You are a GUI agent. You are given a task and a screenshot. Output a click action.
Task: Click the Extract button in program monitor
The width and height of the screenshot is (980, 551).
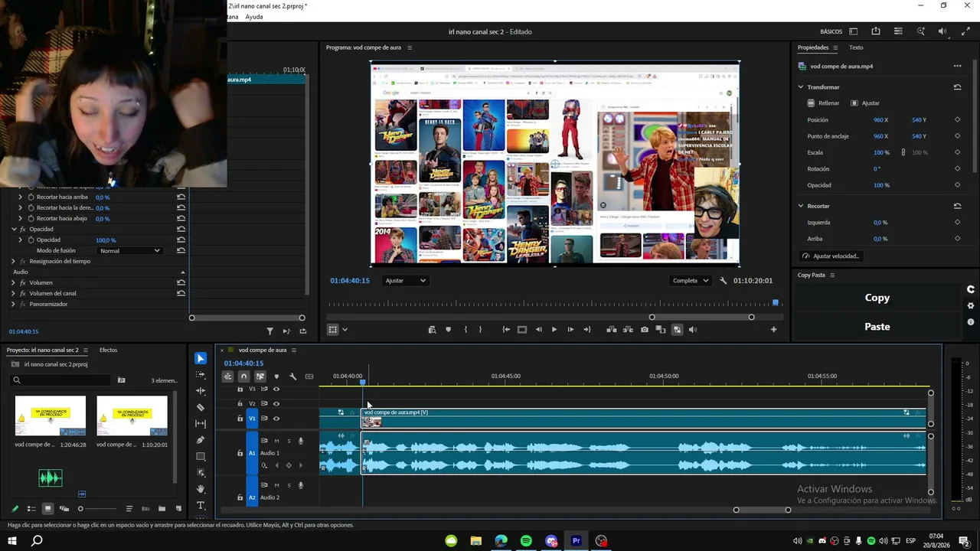pos(628,330)
